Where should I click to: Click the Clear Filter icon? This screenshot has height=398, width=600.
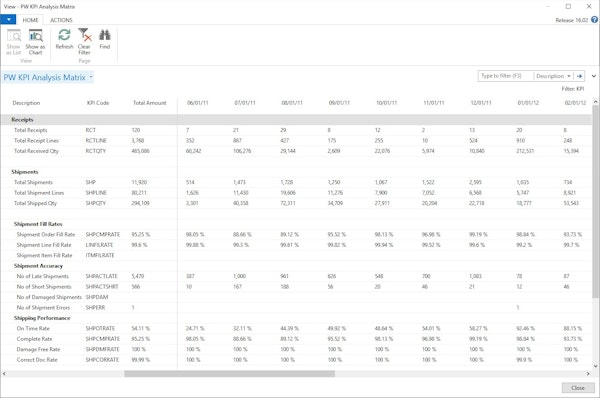[x=84, y=35]
